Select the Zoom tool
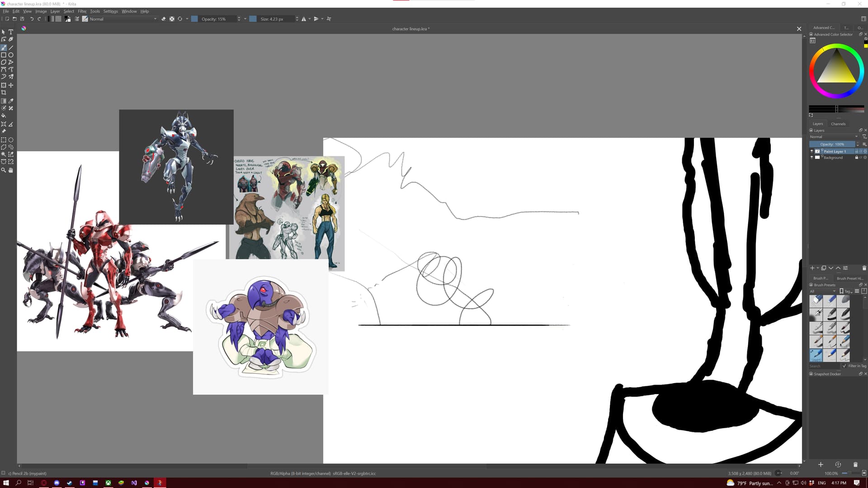The image size is (868, 488). (4, 170)
